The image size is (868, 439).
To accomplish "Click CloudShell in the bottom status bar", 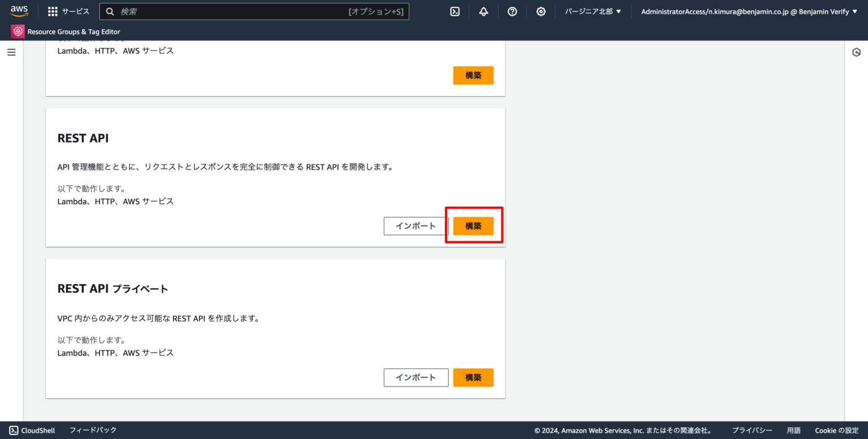I will coord(32,430).
